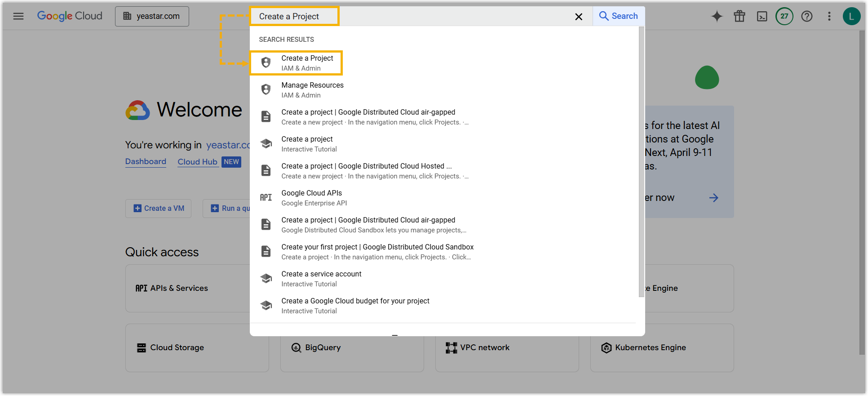Activate Cloud Shell terminal icon

(762, 17)
